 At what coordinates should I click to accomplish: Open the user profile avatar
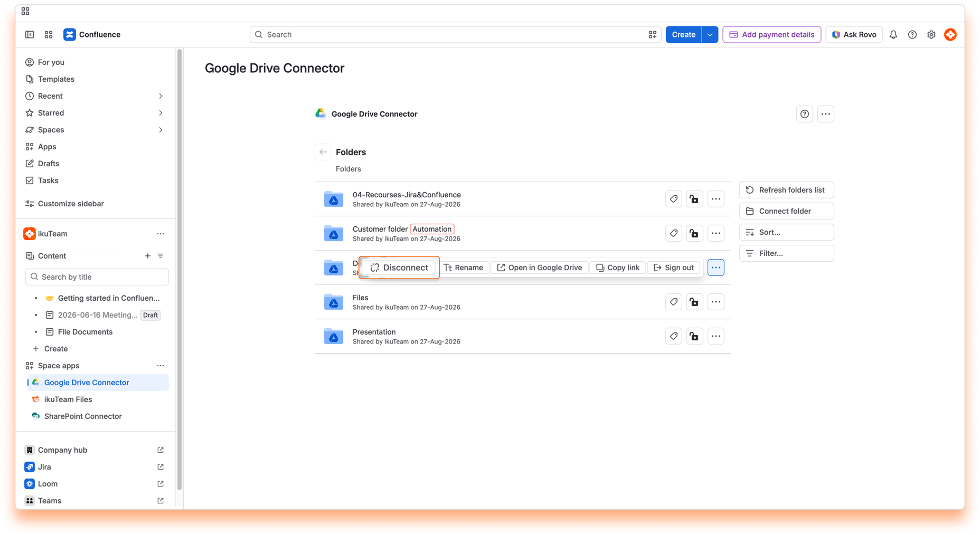pos(950,34)
